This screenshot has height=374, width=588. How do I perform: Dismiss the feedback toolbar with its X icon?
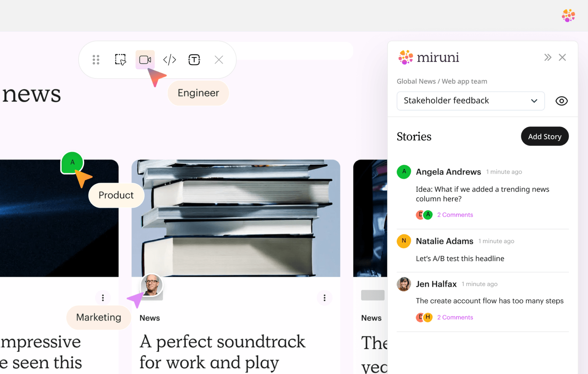(219, 60)
